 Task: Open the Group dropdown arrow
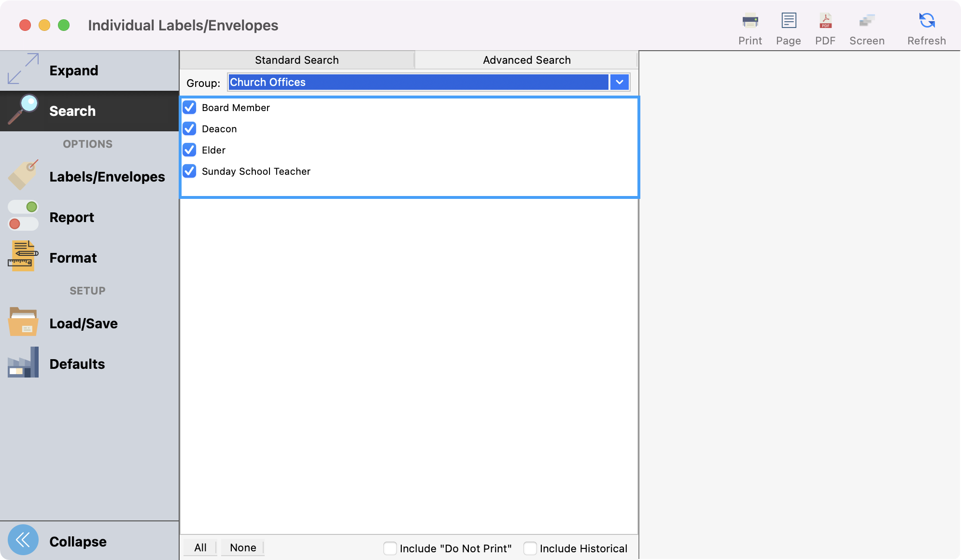point(619,82)
